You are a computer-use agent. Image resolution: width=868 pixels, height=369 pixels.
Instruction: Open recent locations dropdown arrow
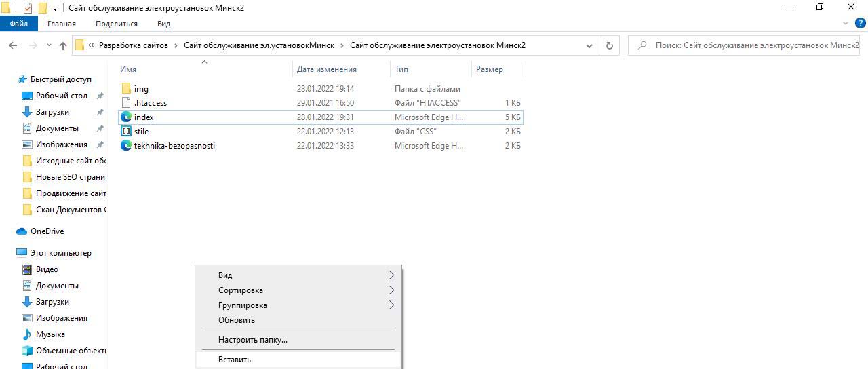[x=49, y=45]
